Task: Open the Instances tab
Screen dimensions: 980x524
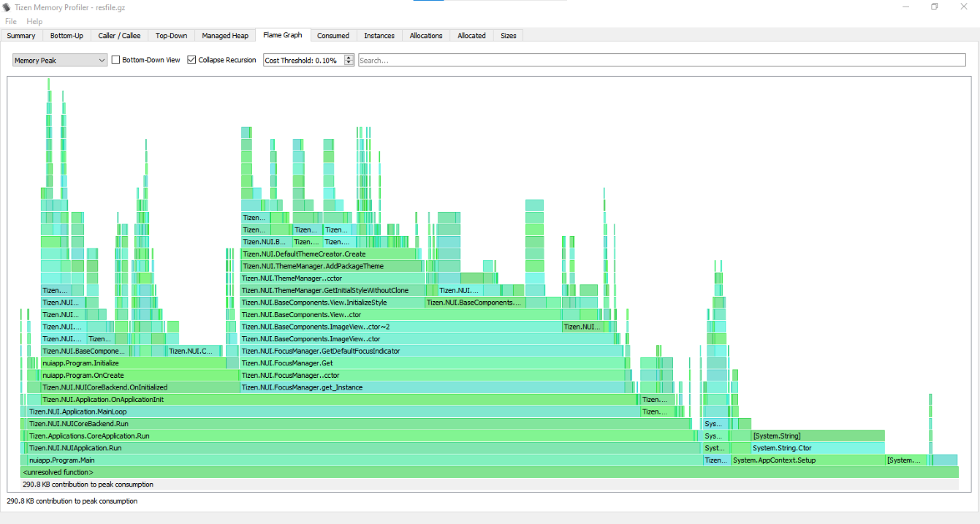Action: point(379,35)
